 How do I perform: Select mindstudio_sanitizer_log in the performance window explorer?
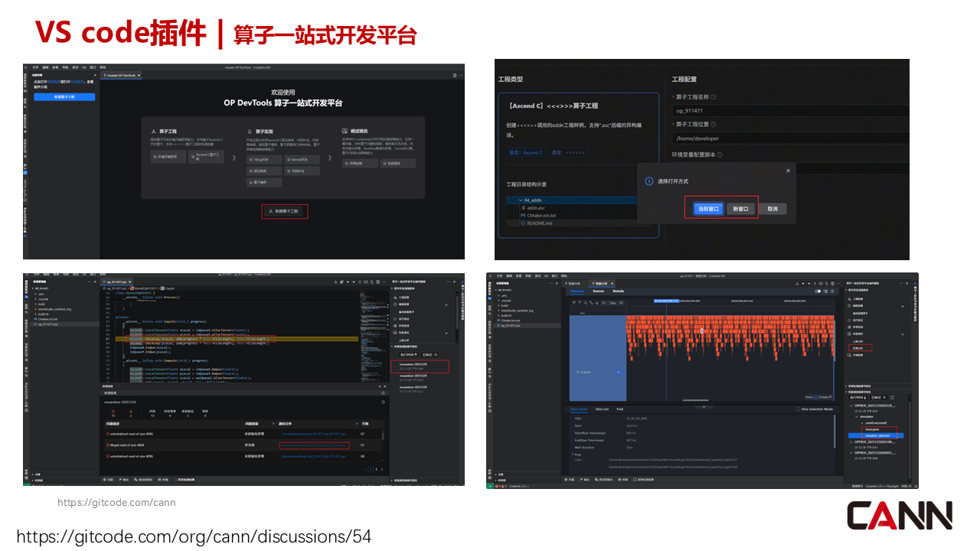518,311
